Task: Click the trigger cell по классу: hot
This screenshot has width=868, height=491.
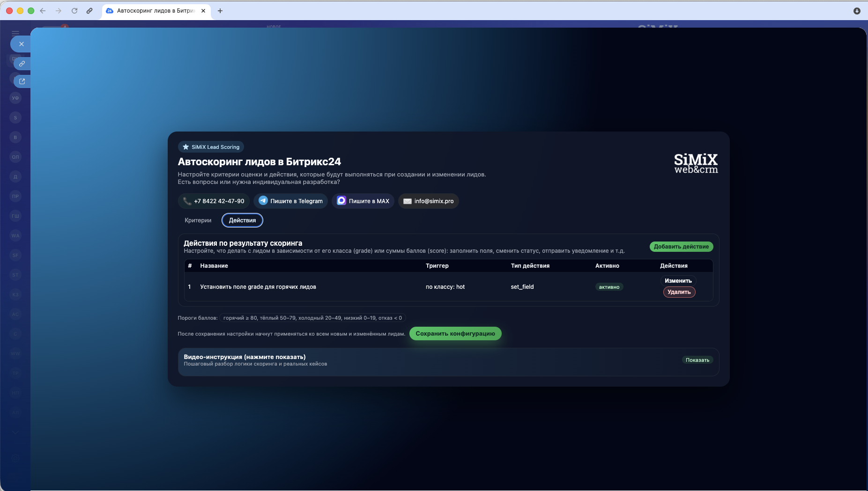Action: pyautogui.click(x=445, y=287)
